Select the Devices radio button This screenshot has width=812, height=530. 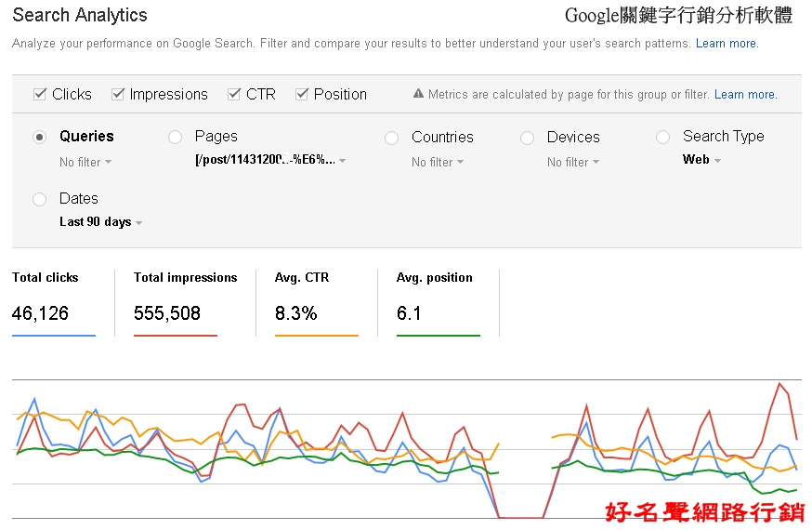click(x=527, y=138)
